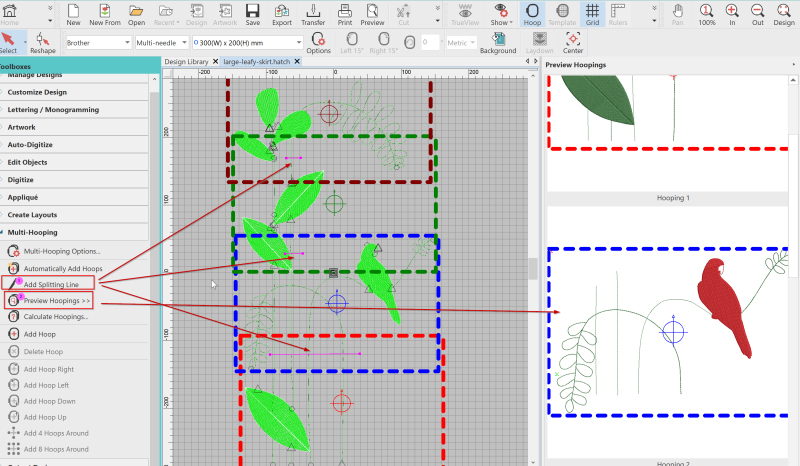Set zoom to 100%
Image resolution: width=800 pixels, height=466 pixels.
coord(707,14)
